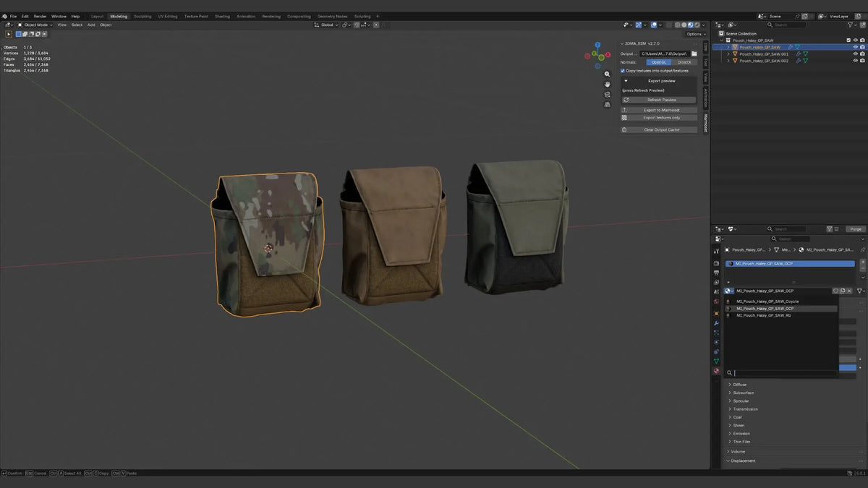Open the Object Data mesh tab icon
Screen dimensions: 868x488
click(x=716, y=361)
